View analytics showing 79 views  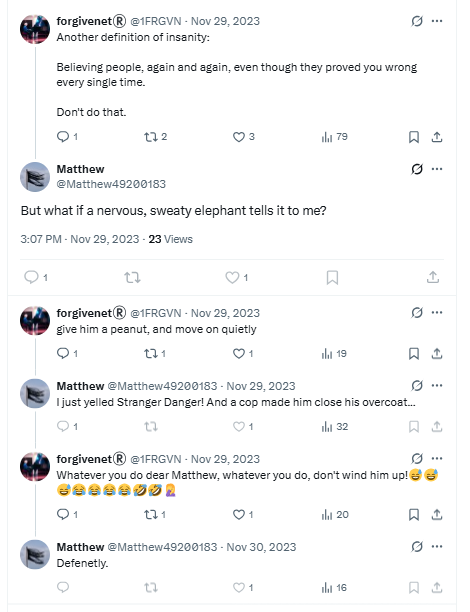click(x=334, y=137)
